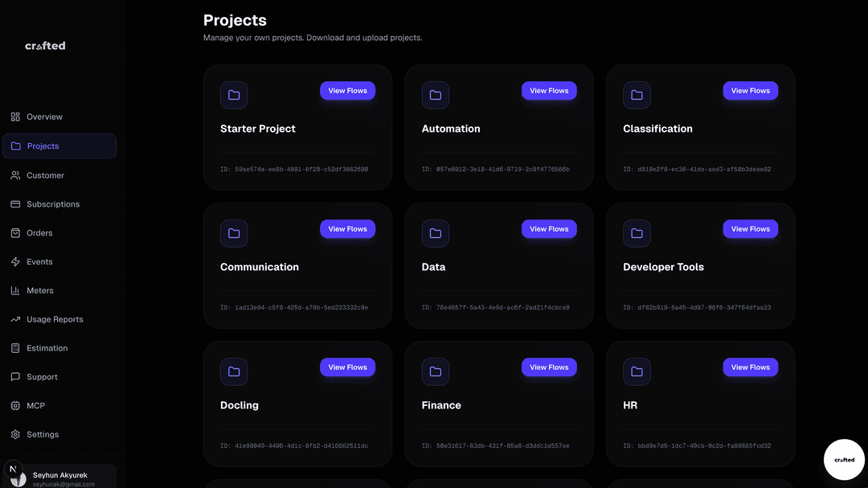Click the Support chat bubble icon
Image resolution: width=868 pixels, height=488 pixels.
(15, 377)
